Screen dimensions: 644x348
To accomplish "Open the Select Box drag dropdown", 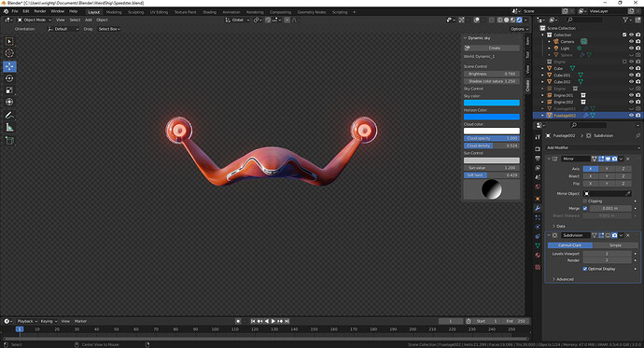I will [x=109, y=29].
